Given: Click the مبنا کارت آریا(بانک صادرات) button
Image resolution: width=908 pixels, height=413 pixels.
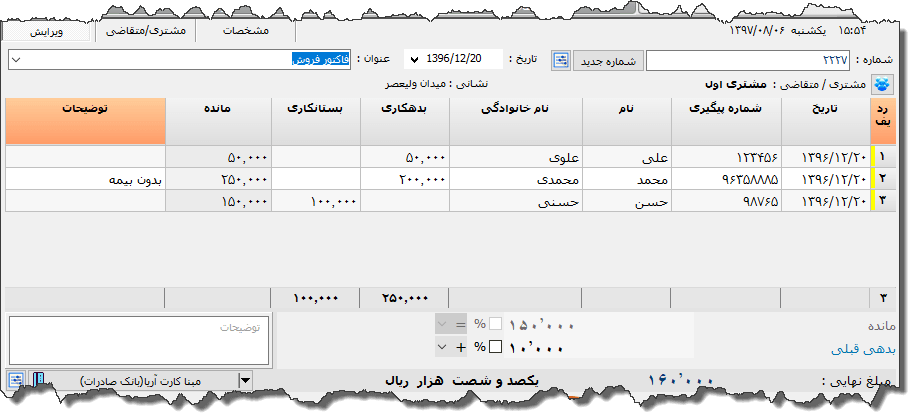Looking at the screenshot, I should pos(142,381).
